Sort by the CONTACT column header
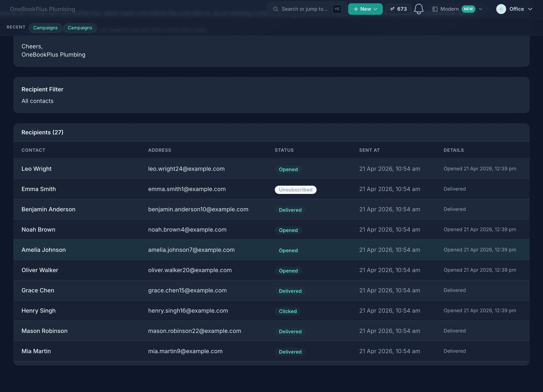The image size is (543, 392). tap(33, 150)
